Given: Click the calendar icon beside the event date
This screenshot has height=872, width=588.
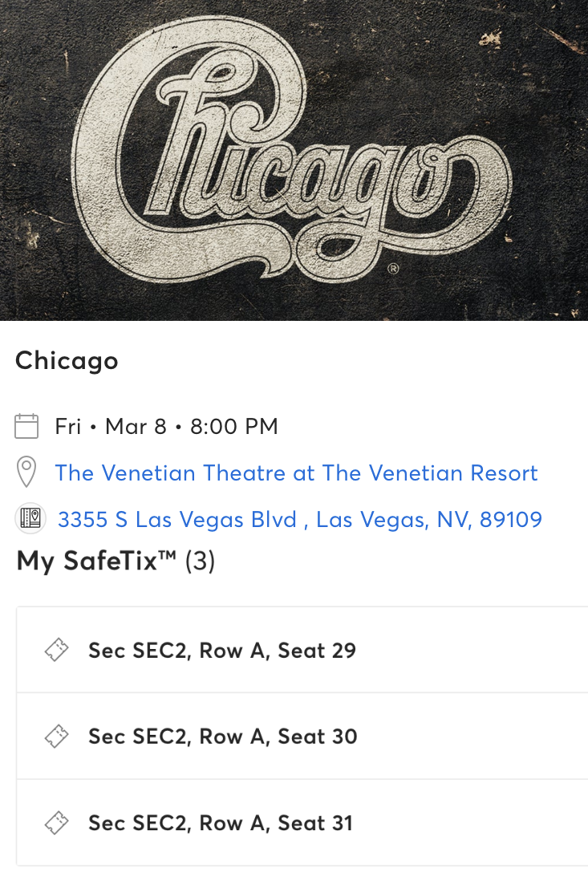Looking at the screenshot, I should pos(26,426).
